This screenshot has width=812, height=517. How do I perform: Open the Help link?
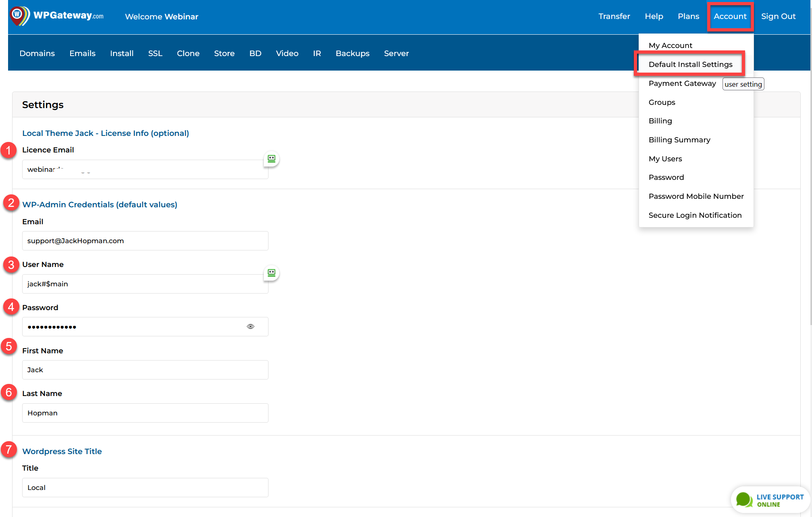pos(654,17)
